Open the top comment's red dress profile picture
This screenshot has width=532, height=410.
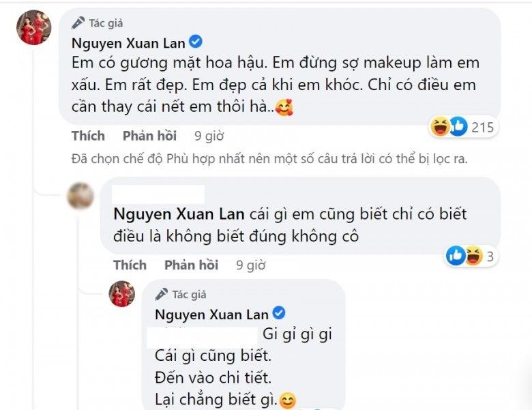(34, 27)
